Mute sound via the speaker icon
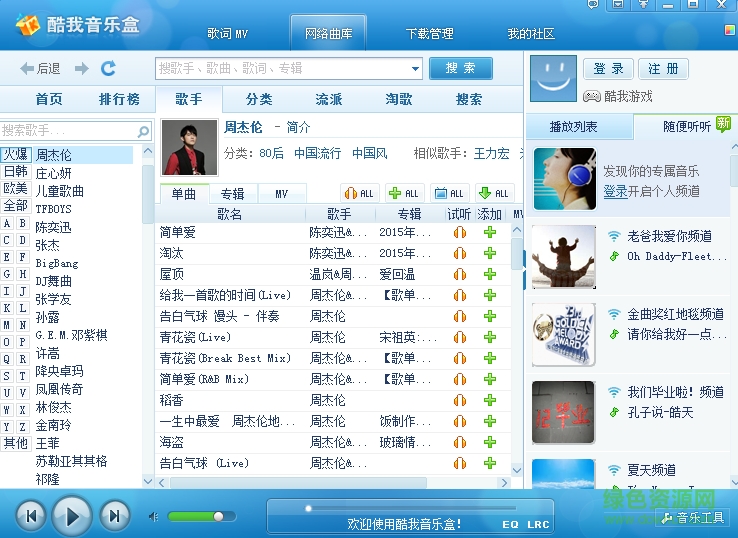Image resolution: width=738 pixels, height=538 pixels. click(154, 516)
